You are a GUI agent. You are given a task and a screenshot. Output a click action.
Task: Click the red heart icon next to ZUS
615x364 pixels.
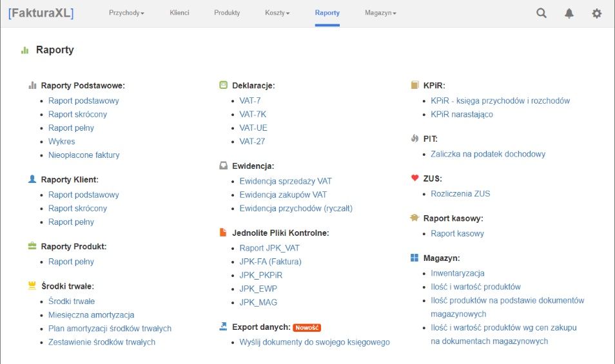(x=415, y=178)
